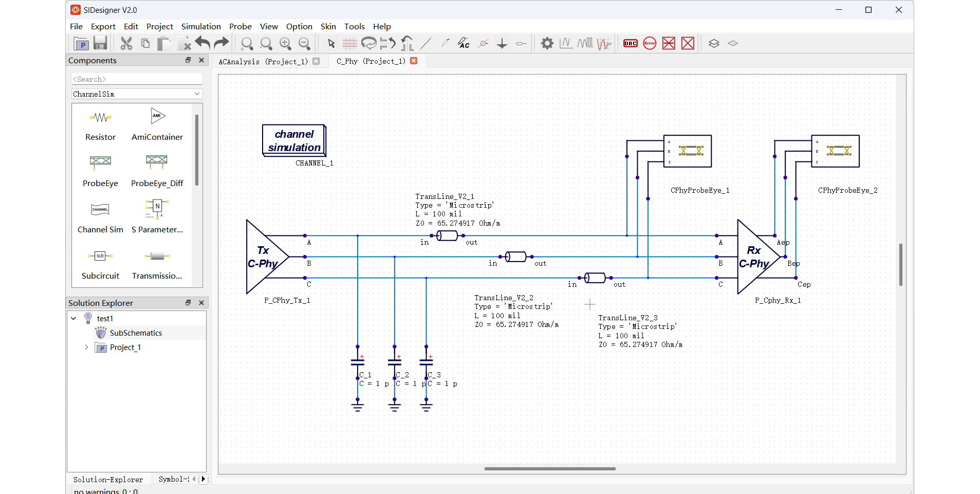Redo the last undone action

click(x=221, y=44)
